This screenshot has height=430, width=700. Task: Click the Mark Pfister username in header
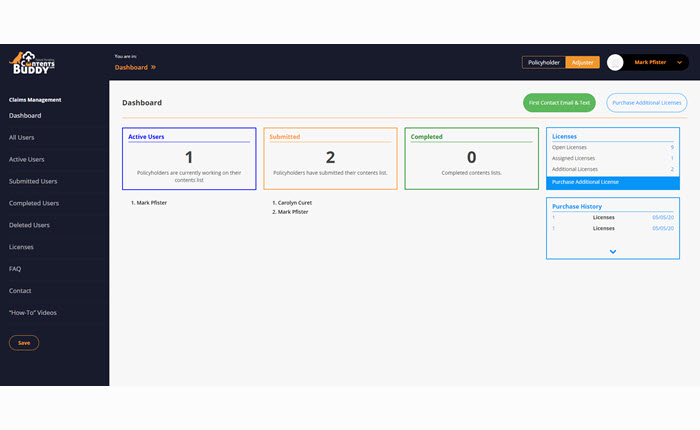pos(650,62)
